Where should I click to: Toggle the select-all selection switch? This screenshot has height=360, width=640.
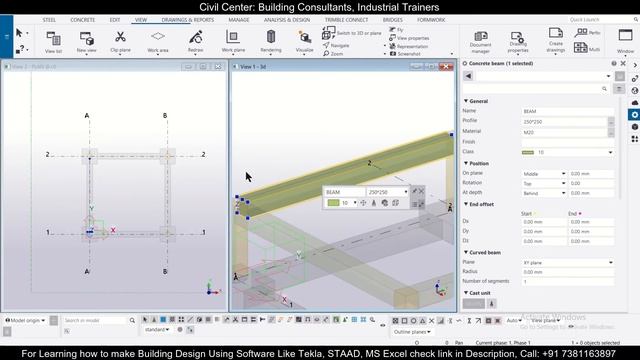[145, 320]
